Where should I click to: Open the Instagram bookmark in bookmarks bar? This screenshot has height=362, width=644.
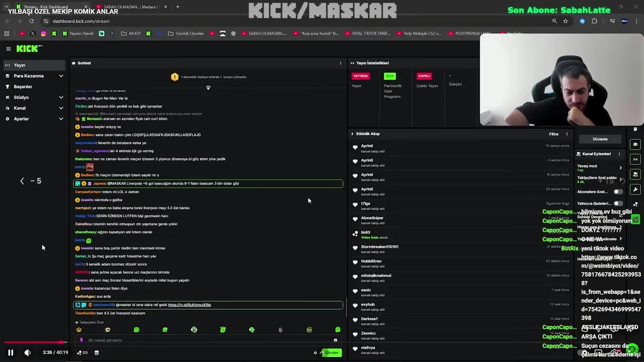[43, 34]
